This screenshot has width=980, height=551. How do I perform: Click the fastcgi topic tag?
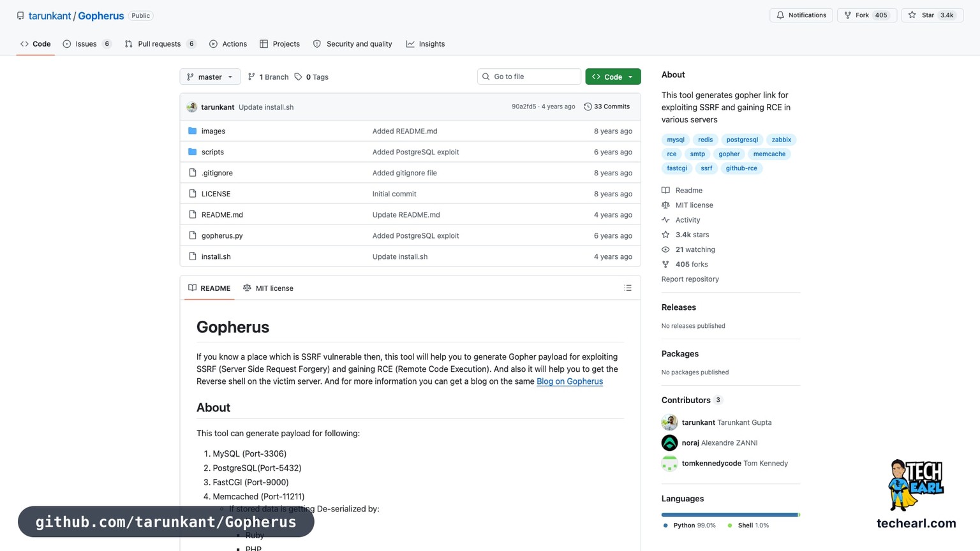coord(677,168)
